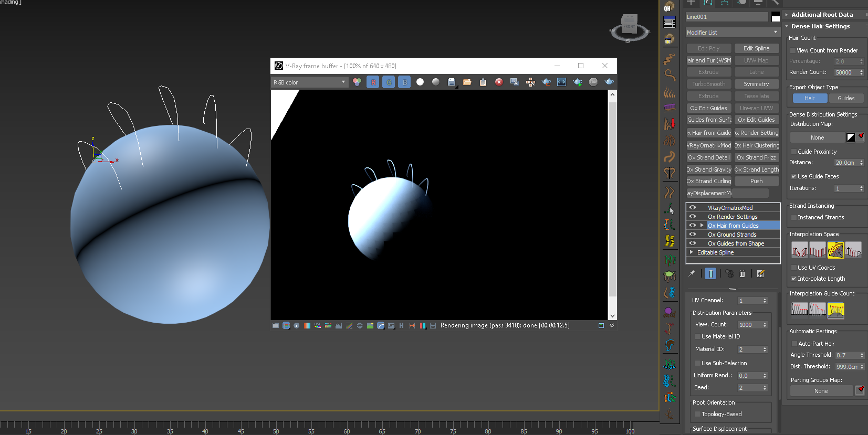Select Ox Render Settings in modifier stack

(733, 217)
